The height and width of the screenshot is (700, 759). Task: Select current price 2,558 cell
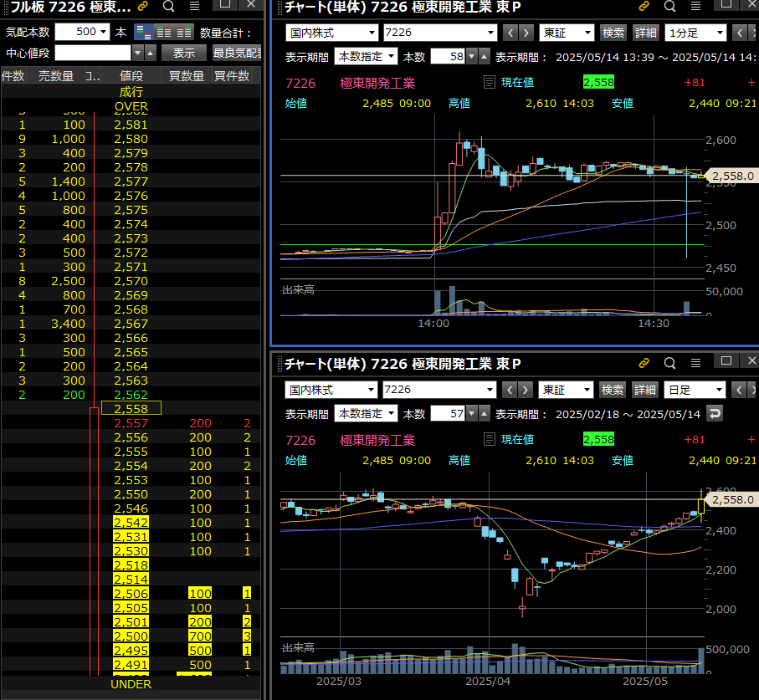click(131, 409)
